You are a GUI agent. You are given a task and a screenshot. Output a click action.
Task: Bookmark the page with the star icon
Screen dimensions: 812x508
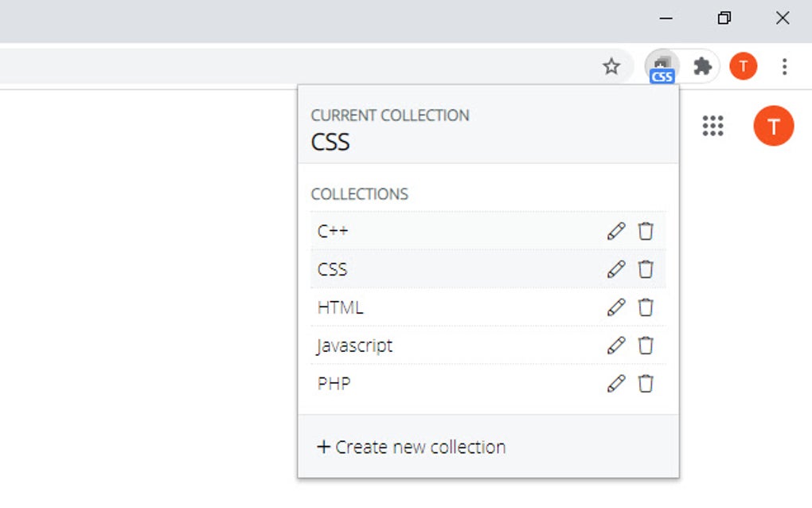pos(612,66)
